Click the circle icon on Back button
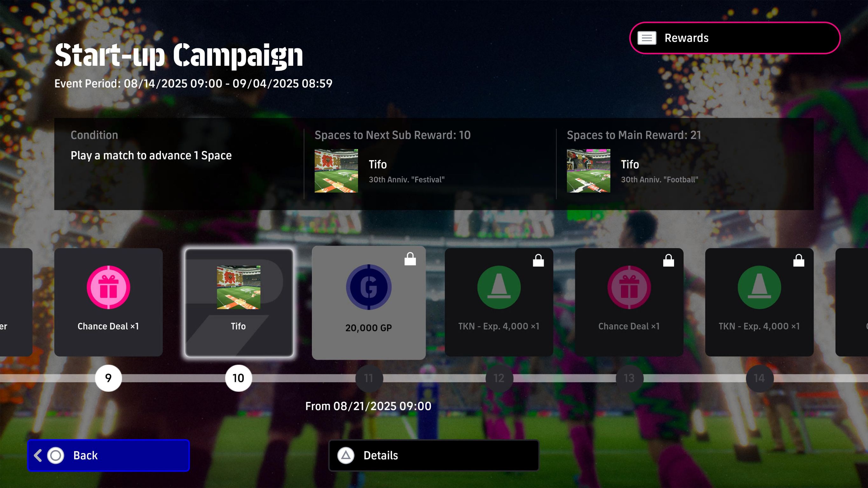The height and width of the screenshot is (488, 868). point(56,455)
